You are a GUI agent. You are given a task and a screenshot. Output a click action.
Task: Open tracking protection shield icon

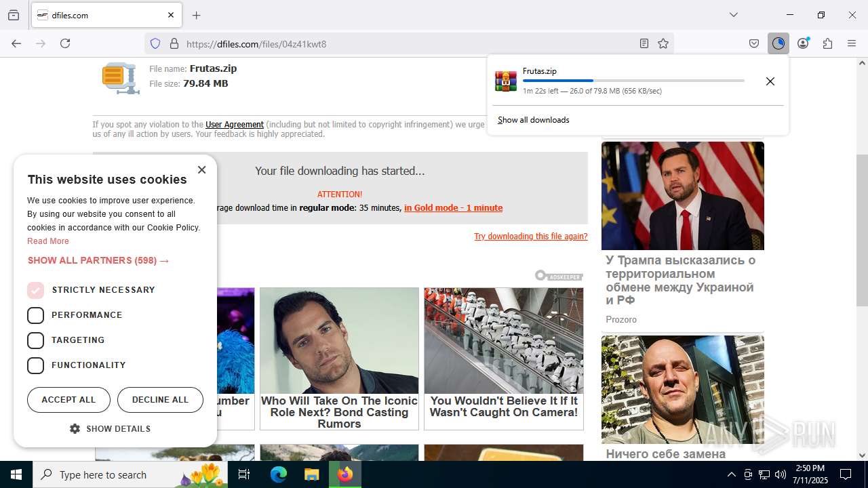click(155, 43)
